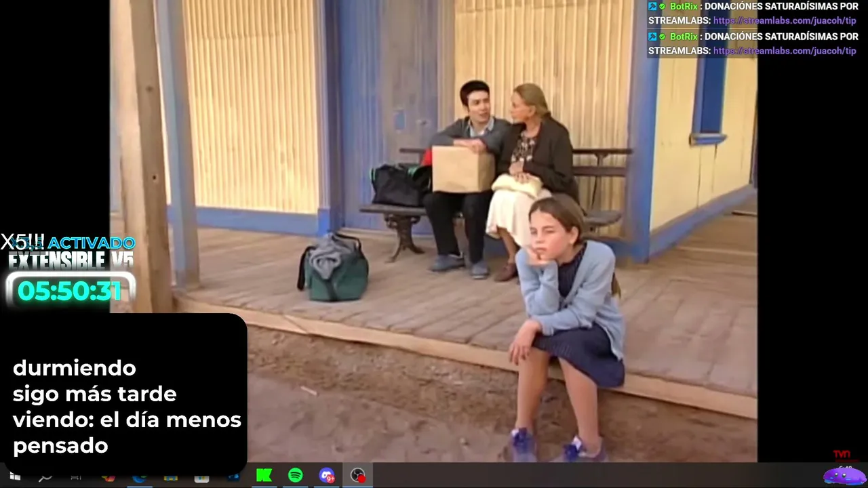Click the 'EXTENSIBLE V5' overlay text
The image size is (868, 488).
(x=71, y=260)
